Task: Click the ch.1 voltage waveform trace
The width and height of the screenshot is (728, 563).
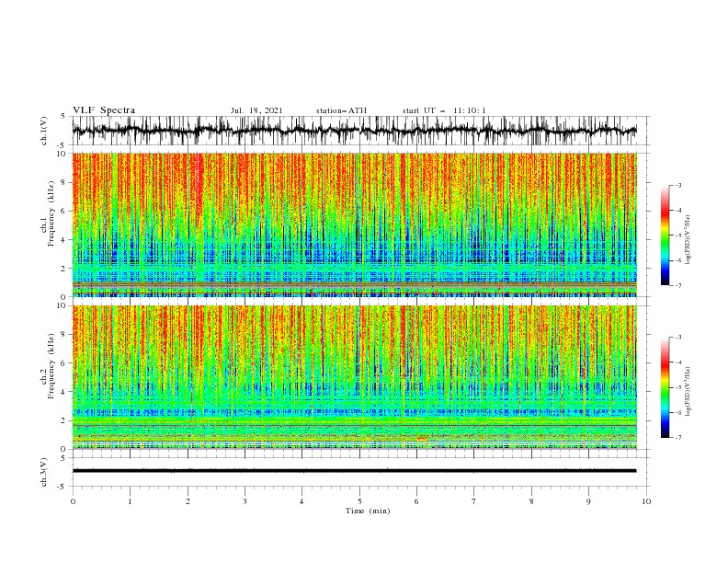Action: (x=355, y=131)
